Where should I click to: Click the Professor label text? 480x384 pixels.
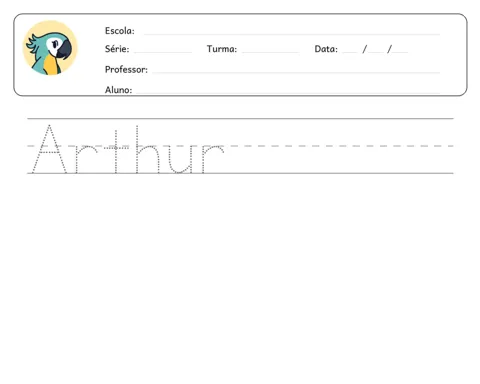(x=126, y=69)
